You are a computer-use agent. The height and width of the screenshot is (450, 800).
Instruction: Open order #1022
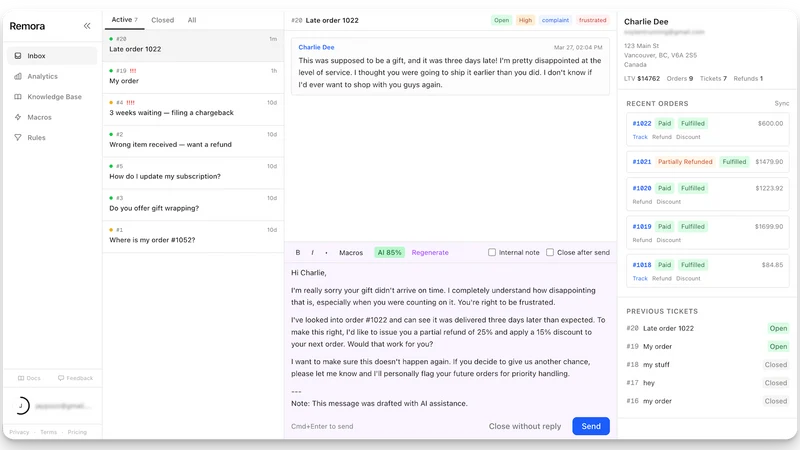[x=642, y=123]
